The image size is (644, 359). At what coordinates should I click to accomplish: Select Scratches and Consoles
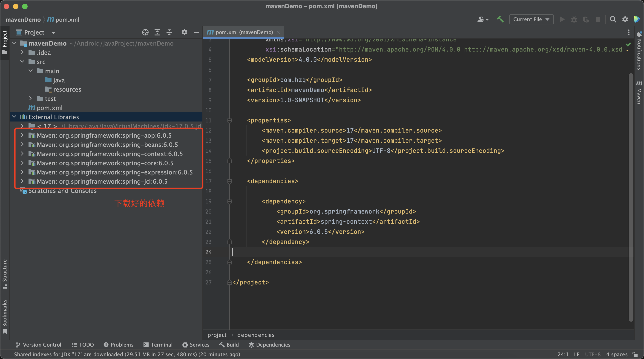tap(58, 191)
